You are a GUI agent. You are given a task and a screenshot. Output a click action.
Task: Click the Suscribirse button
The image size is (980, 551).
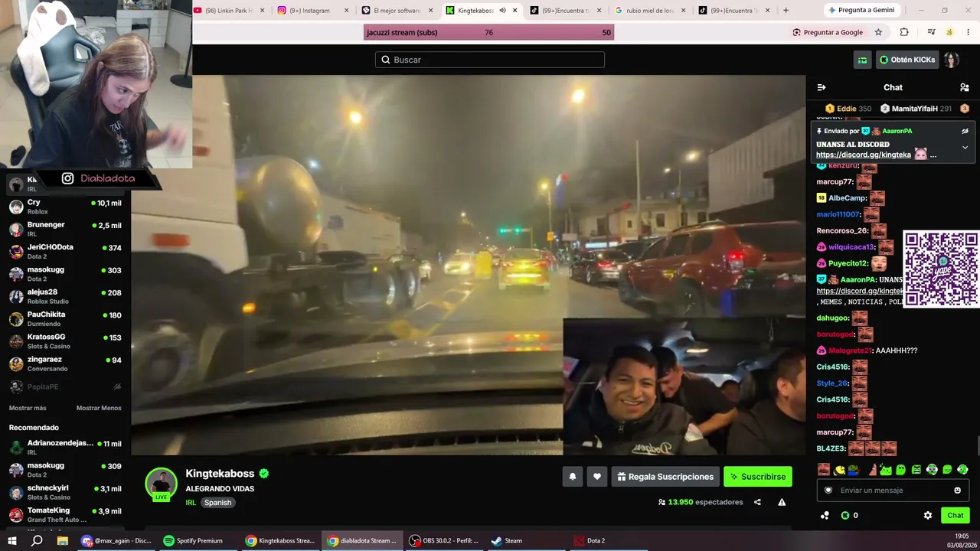[x=758, y=477]
